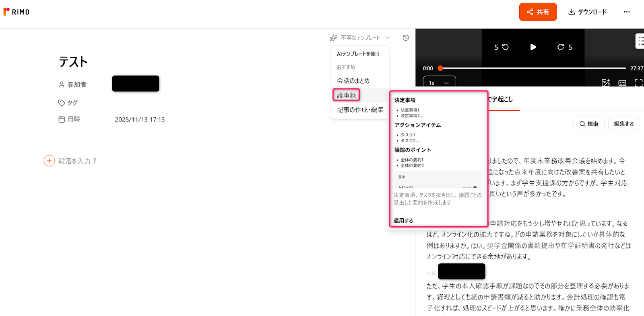Click the add image icon in player

pyautogui.click(x=606, y=83)
